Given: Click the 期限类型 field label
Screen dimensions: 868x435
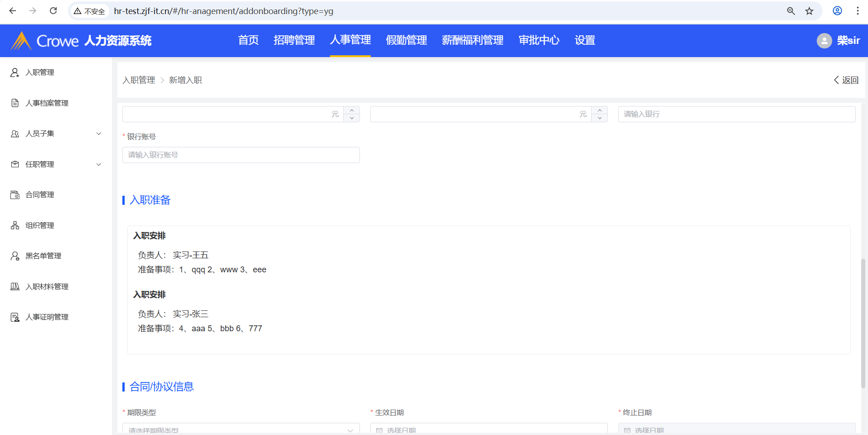Looking at the screenshot, I should 141,413.
